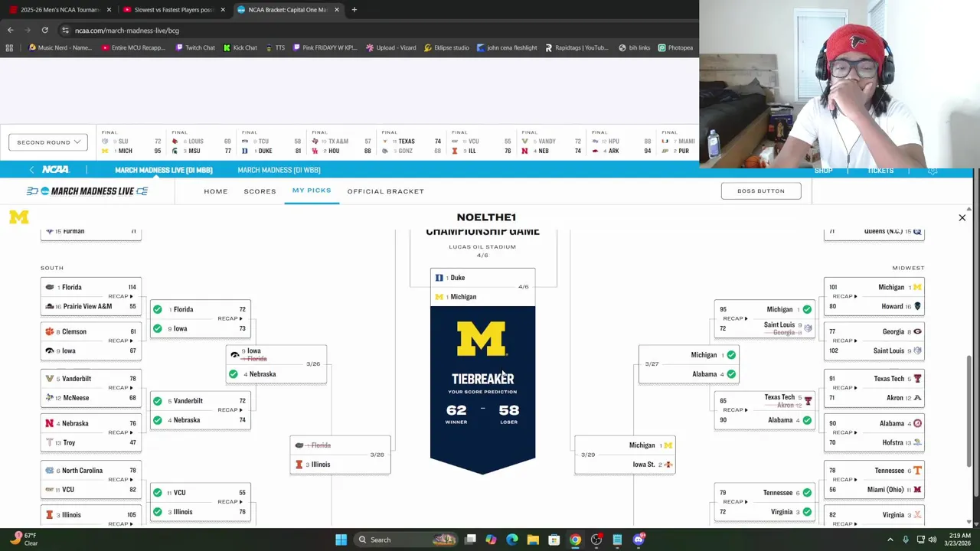Open the March Madness Live logo link
The width and height of the screenshot is (980, 551).
[x=87, y=191]
